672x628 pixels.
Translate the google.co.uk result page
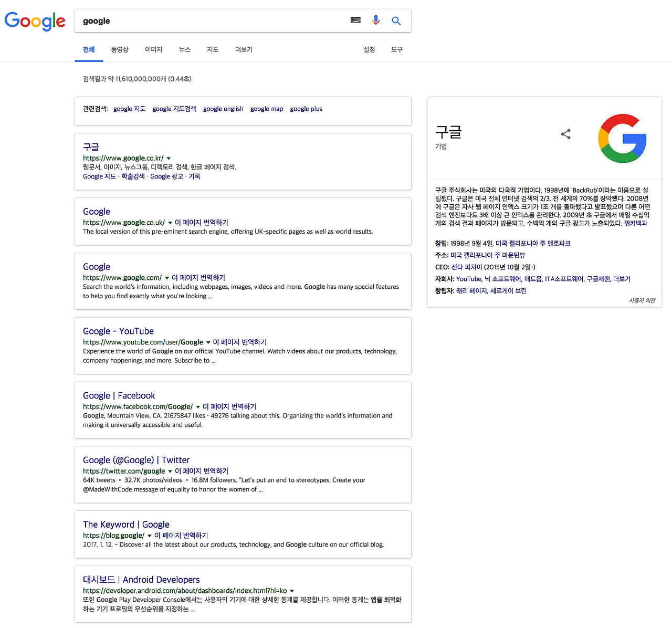tap(202, 223)
